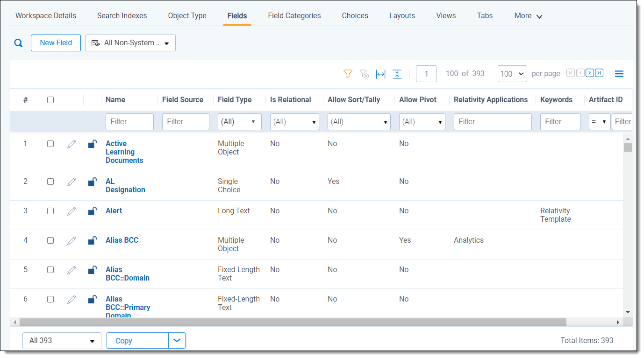Click the collapse row height icon
Image resolution: width=644 pixels, height=358 pixels.
coord(397,74)
